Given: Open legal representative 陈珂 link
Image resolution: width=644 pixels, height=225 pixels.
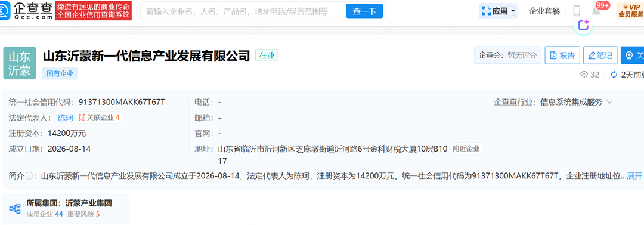Looking at the screenshot, I should coord(65,118).
